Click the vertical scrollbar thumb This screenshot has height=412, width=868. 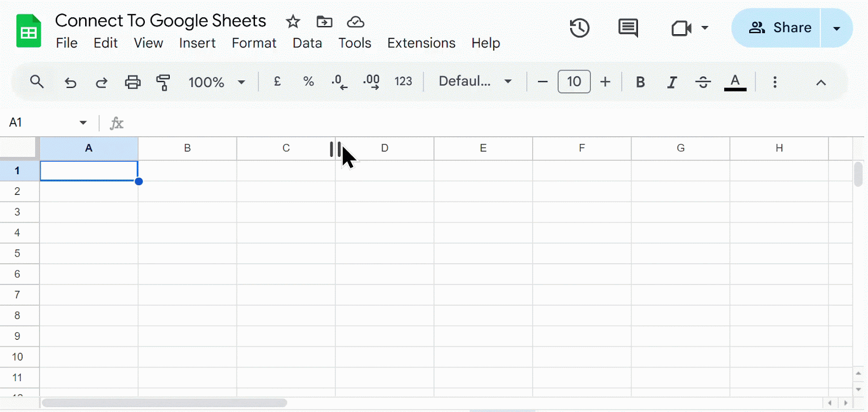click(858, 174)
